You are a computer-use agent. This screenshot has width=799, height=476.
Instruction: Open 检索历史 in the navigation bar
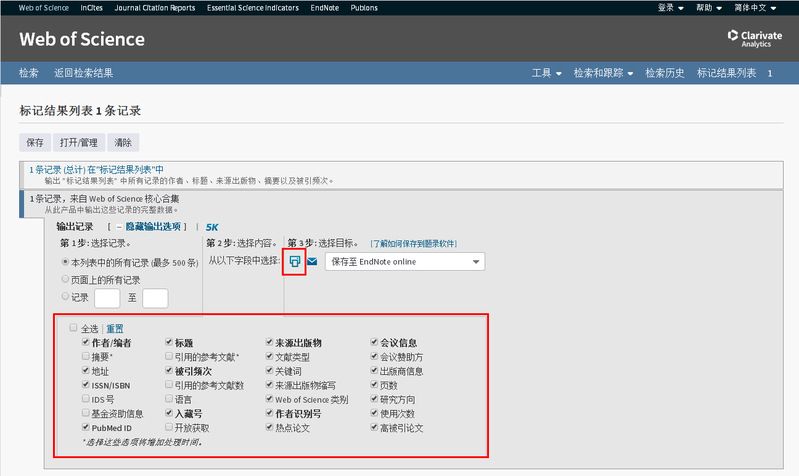pos(665,73)
